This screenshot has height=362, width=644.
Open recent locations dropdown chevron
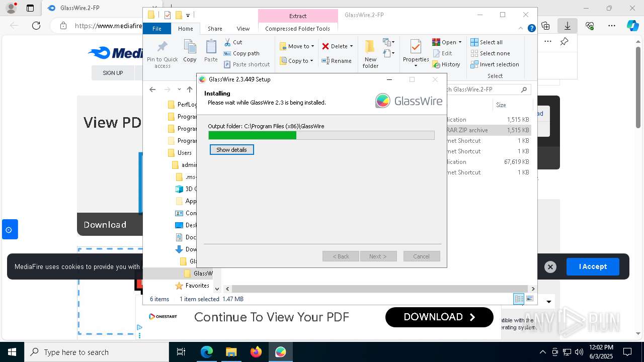(x=179, y=89)
